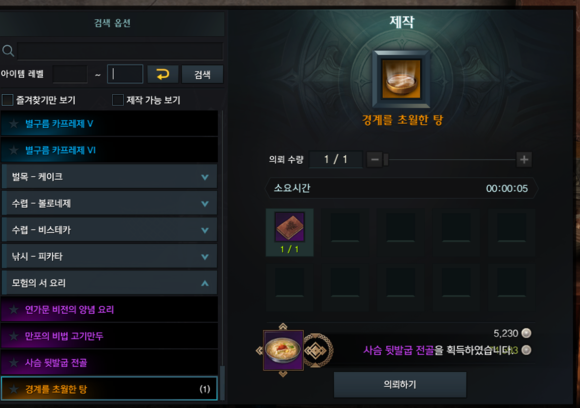Check the 제작 가능 보기 box
The height and width of the screenshot is (408, 580).
118,100
